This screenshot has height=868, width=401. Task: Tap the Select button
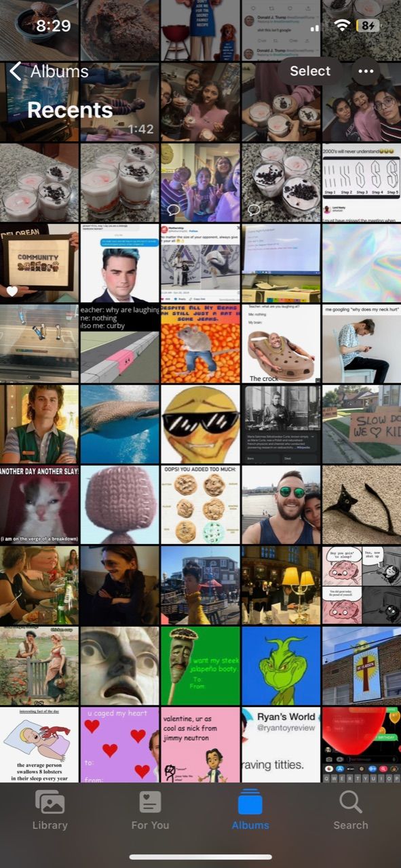pyautogui.click(x=310, y=71)
